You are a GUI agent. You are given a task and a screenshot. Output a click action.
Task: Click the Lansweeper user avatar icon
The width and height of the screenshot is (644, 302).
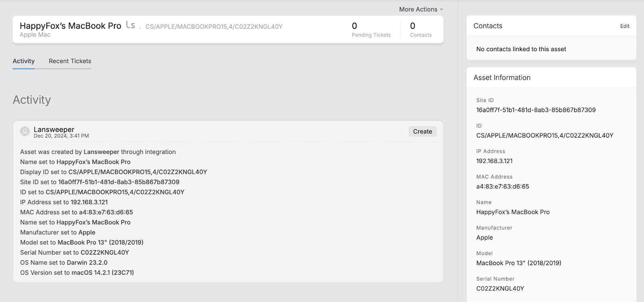click(25, 131)
